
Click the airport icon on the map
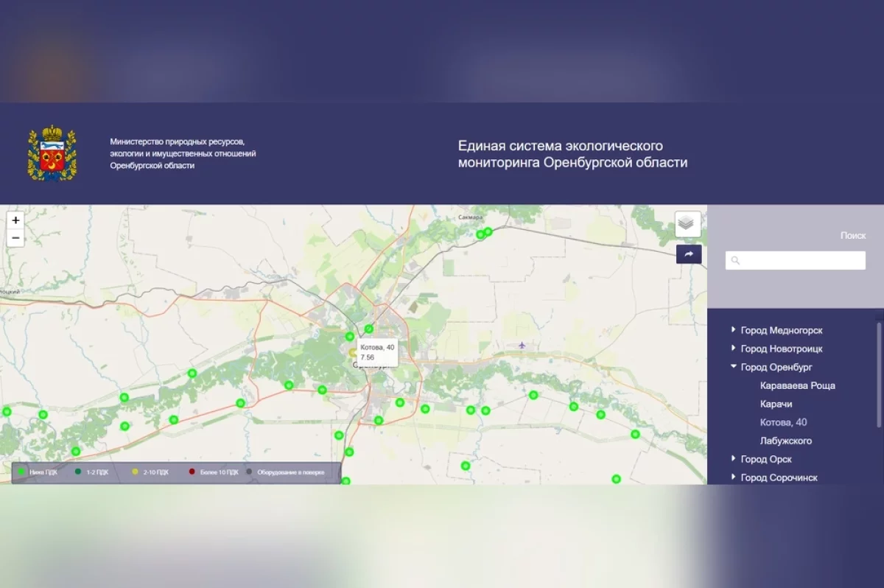pyautogui.click(x=522, y=345)
